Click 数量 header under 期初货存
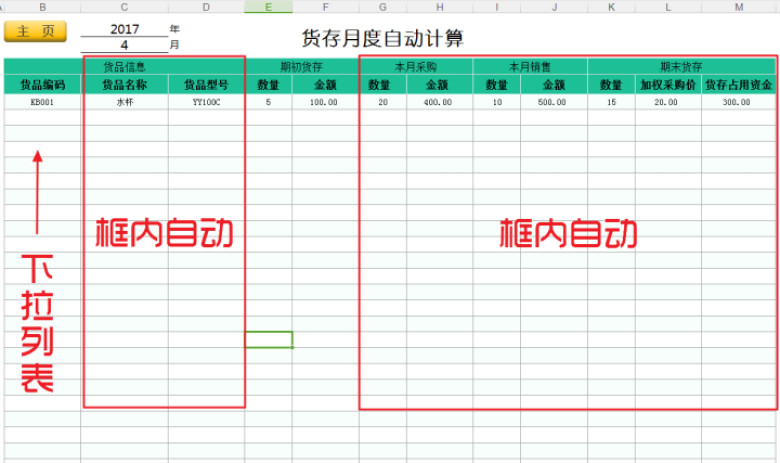 pyautogui.click(x=268, y=85)
